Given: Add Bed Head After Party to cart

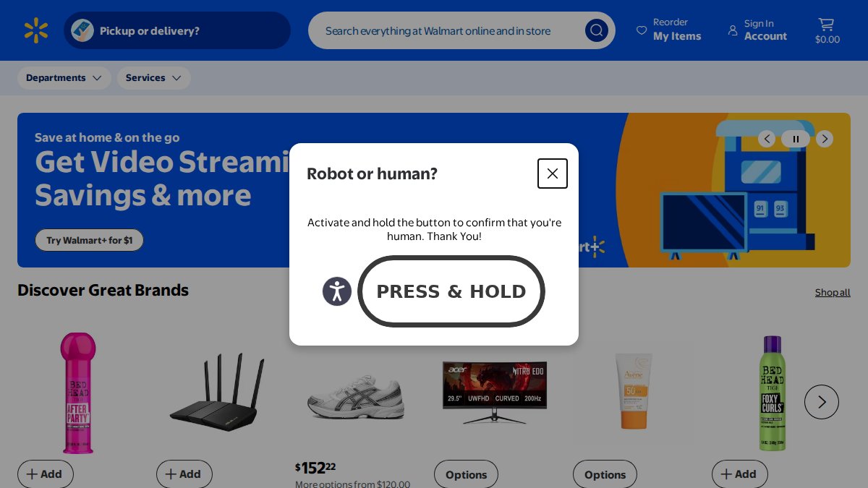Looking at the screenshot, I should (46, 474).
